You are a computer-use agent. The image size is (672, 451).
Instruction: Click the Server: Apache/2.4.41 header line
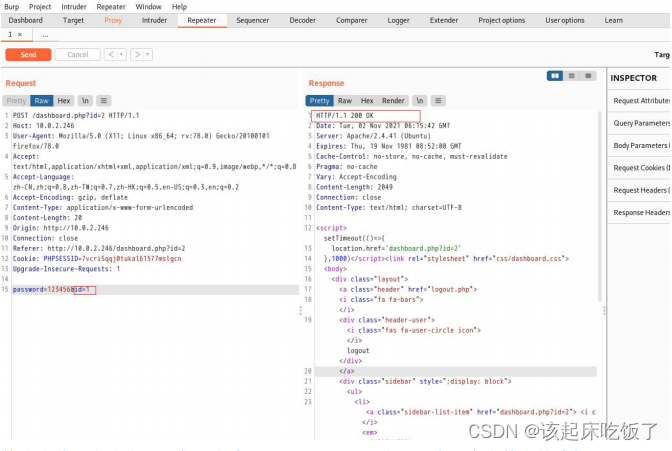pos(373,136)
